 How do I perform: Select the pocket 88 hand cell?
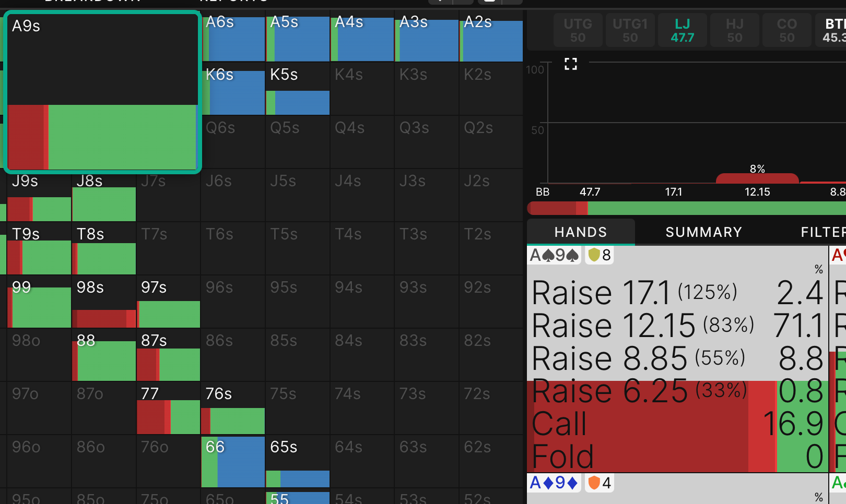[104, 355]
